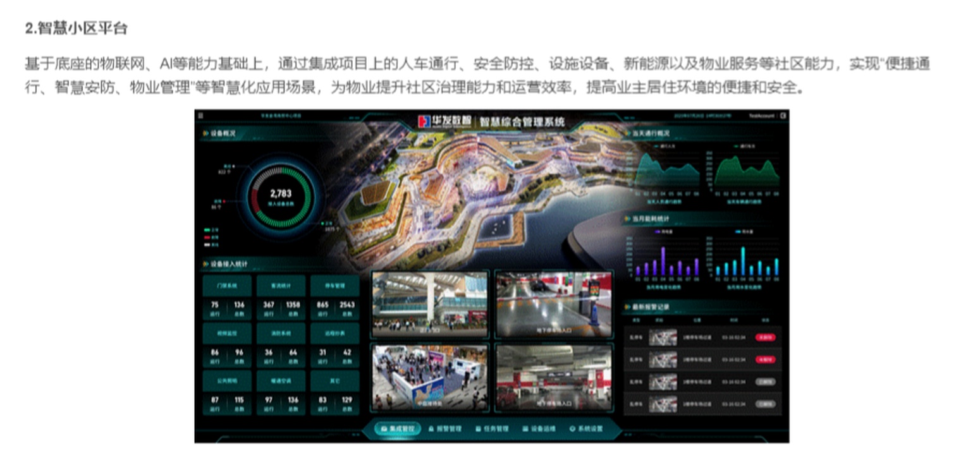Click the arrow icon beside 当天通行概况
This screenshot has height=453, width=980.
[627, 134]
